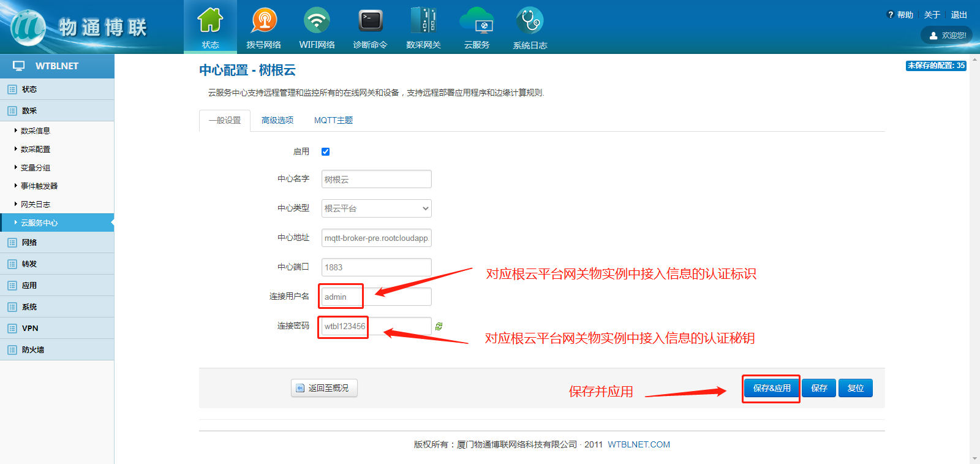The image size is (980, 464).
Task: Click the user avatar icon next to 欢迎您
Action: coord(933,36)
